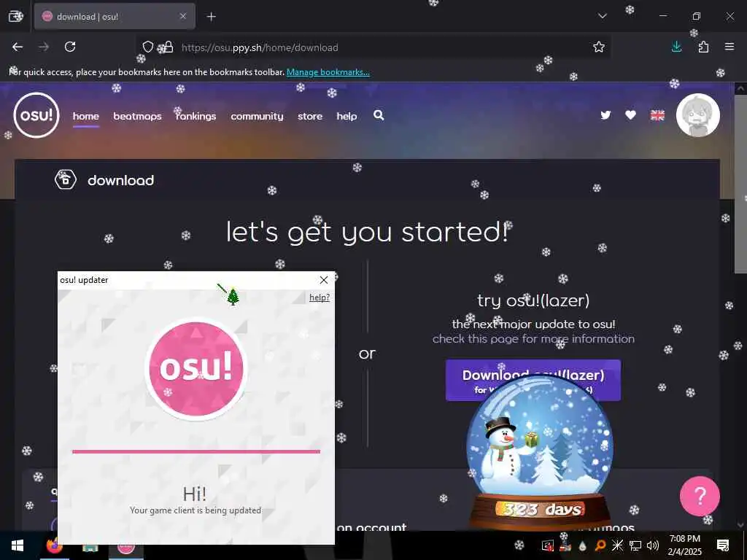747x560 pixels.
Task: Open the language flag selector
Action: pyautogui.click(x=657, y=115)
